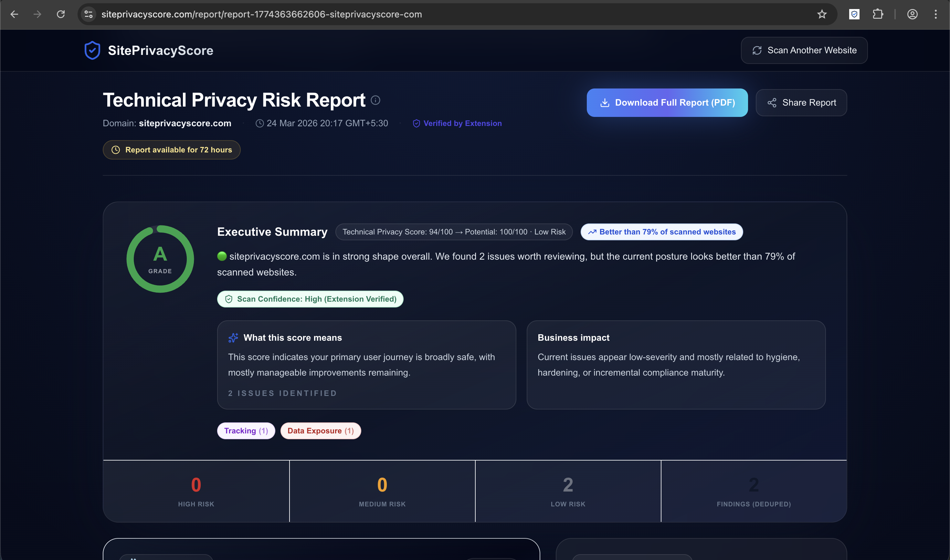Open the browser profile account menu
This screenshot has width=950, height=560.
[912, 14]
